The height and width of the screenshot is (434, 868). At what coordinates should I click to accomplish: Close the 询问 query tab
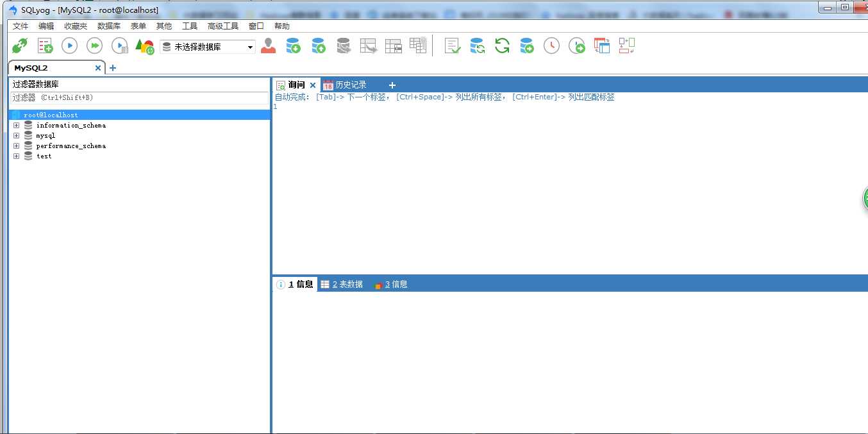pos(313,85)
